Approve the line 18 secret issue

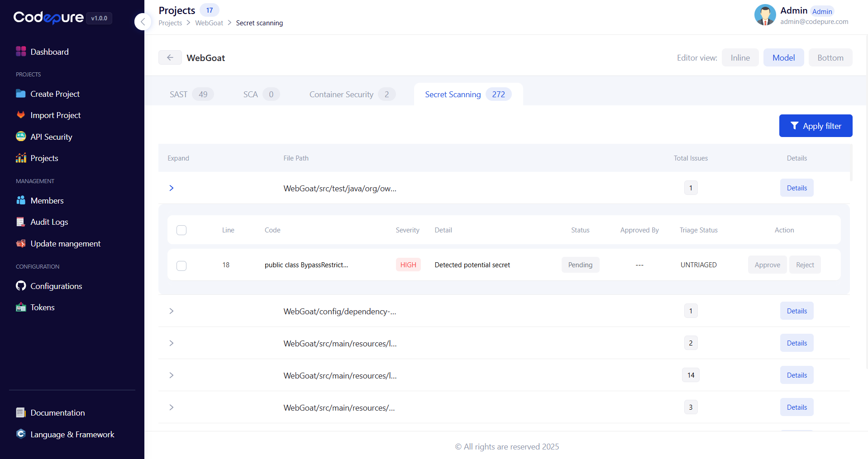(x=767, y=265)
